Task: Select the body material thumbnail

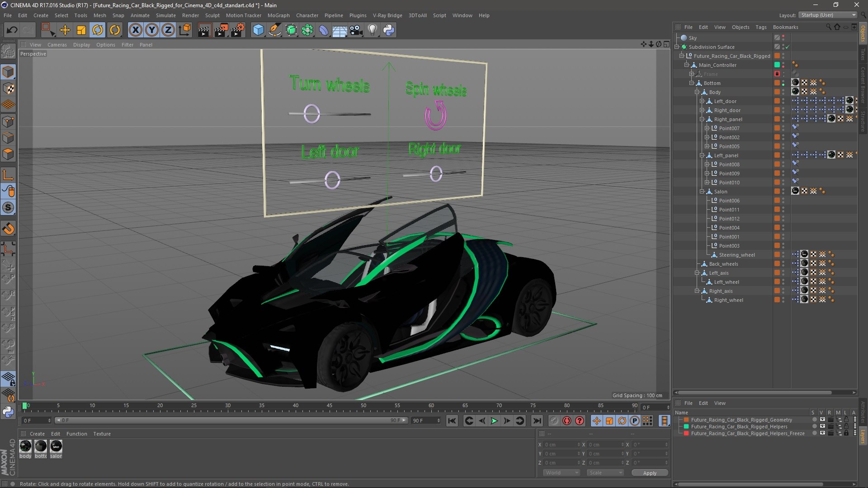Action: 26,446
